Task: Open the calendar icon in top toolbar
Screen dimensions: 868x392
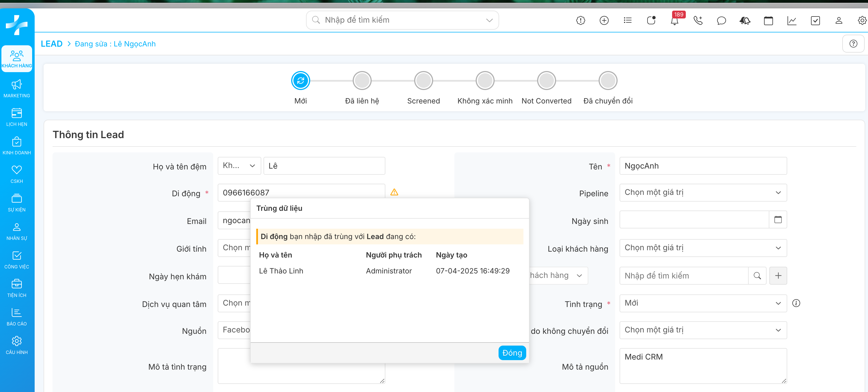Action: 768,21
